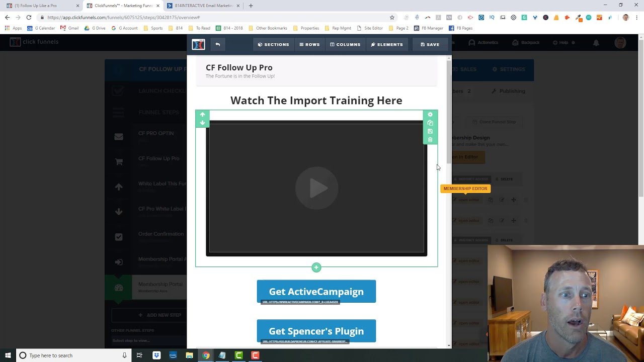Go back in the browser
Image resolution: width=644 pixels, height=362 pixels.
[x=7, y=17]
